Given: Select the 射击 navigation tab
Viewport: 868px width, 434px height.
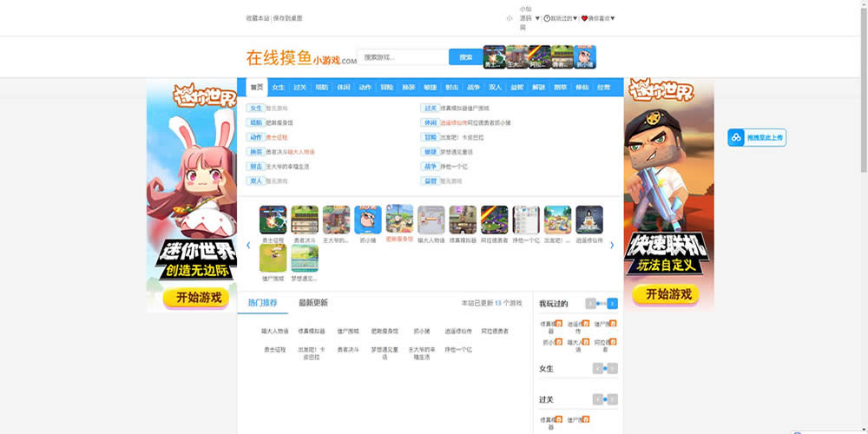Looking at the screenshot, I should point(451,88).
